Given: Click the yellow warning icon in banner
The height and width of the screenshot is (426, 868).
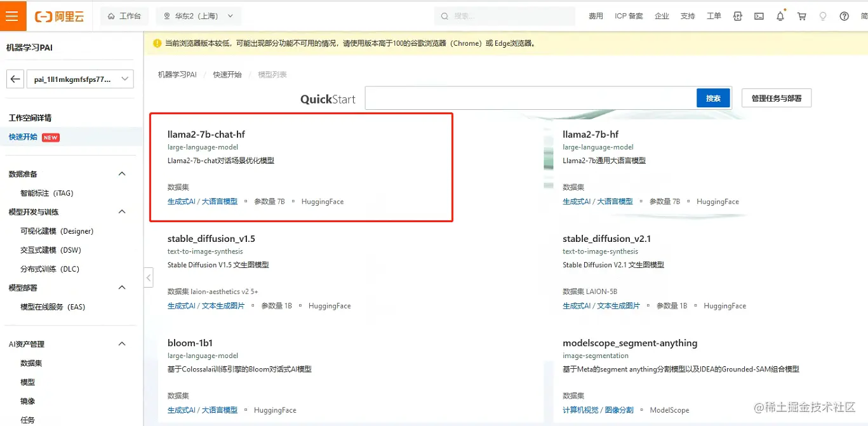Looking at the screenshot, I should (x=157, y=44).
